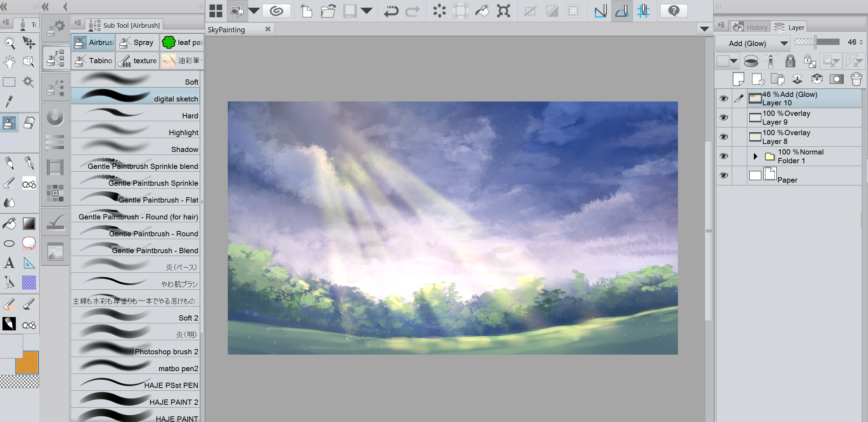Click the Lock Layer padlock icon

[790, 61]
